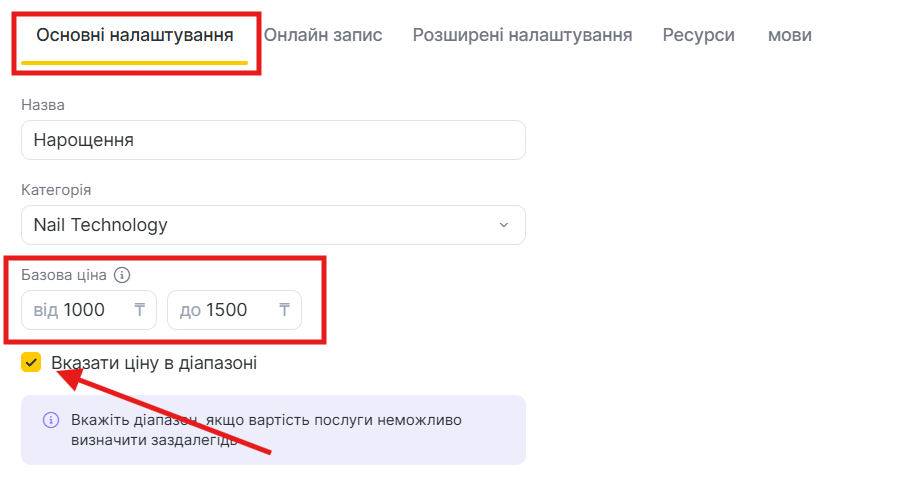This screenshot has height=482, width=917.
Task: Switch to the Основні налаштування tab
Action: [135, 36]
